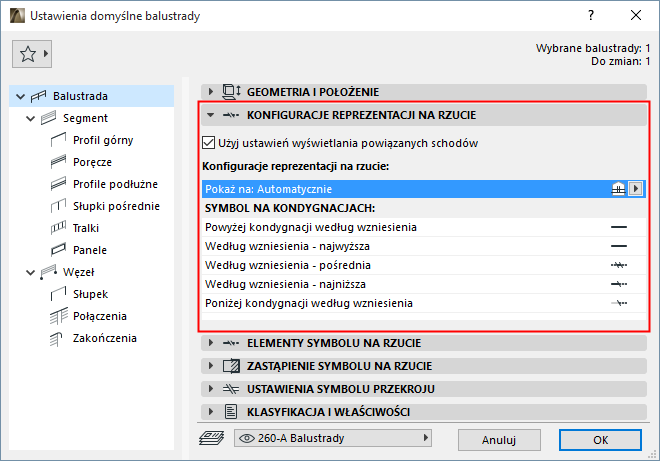
Task: Click the Ustawienia symbolu przekroju icon
Action: coord(231,389)
